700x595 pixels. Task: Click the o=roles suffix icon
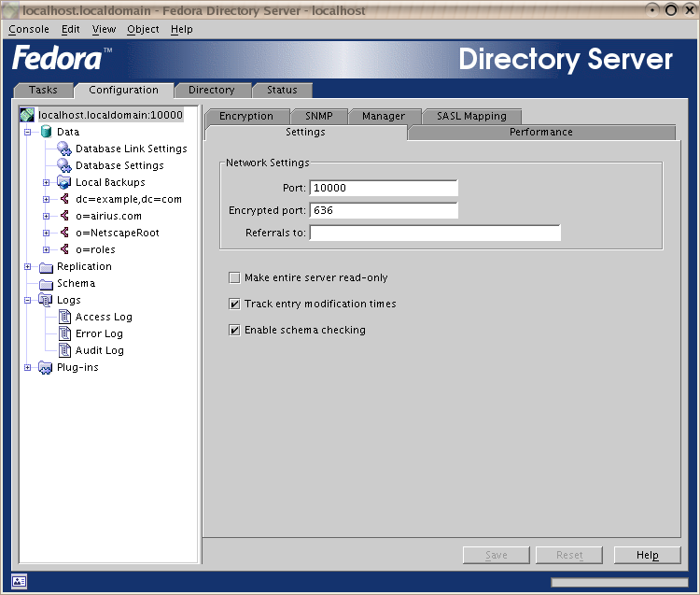[x=64, y=249]
